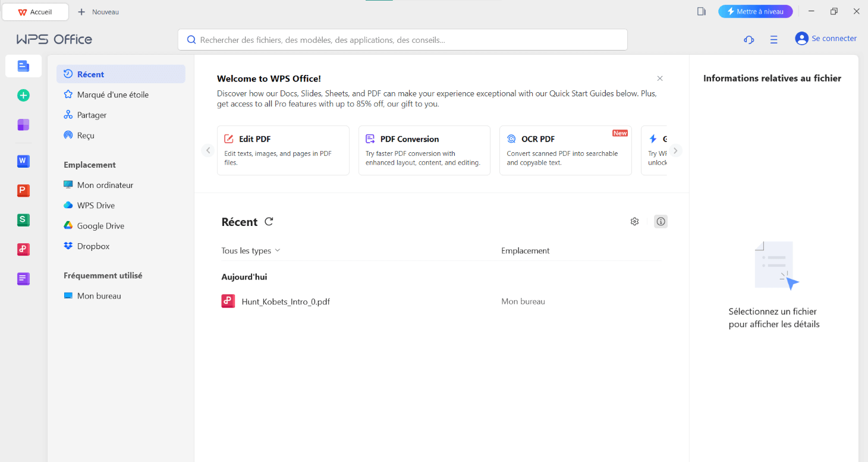Show previous quick start cards
This screenshot has height=462, width=868.
point(208,150)
